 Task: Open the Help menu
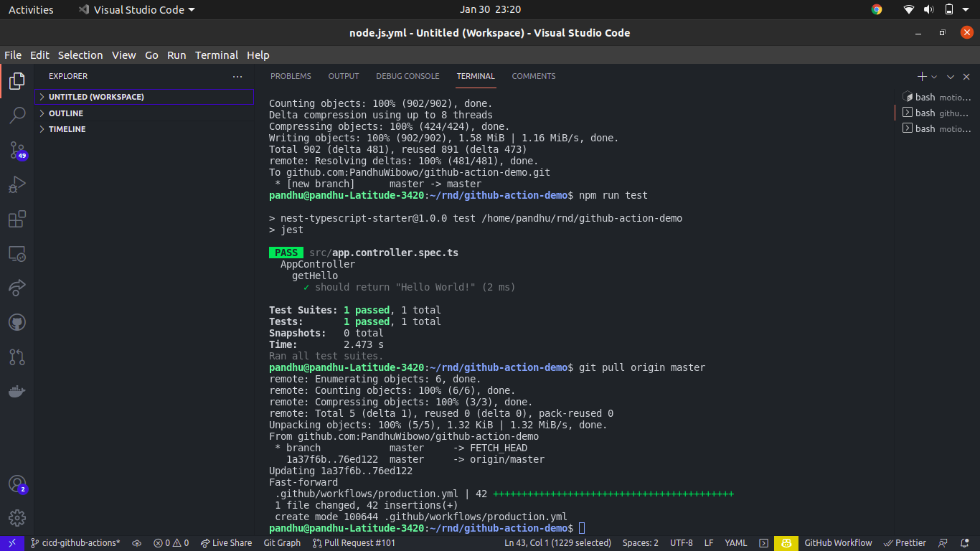258,55
